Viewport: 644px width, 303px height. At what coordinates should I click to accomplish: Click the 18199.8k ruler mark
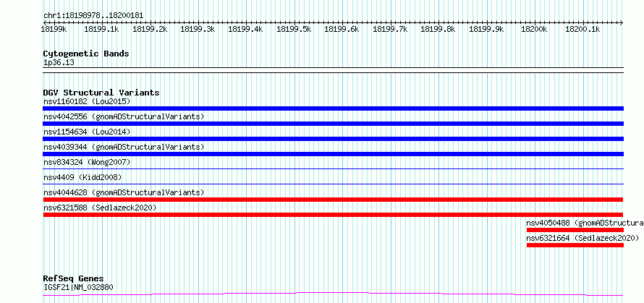pos(438,29)
